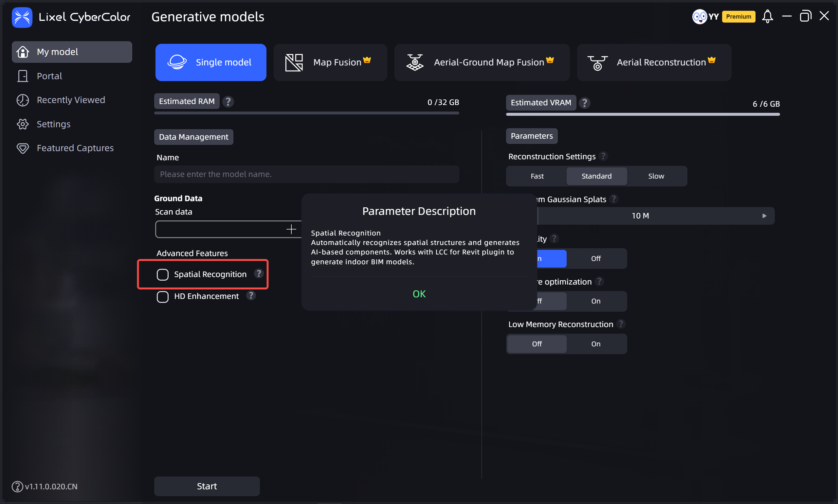838x504 pixels.
Task: Click the 6 /6 GB VRAM value
Action: coord(766,104)
